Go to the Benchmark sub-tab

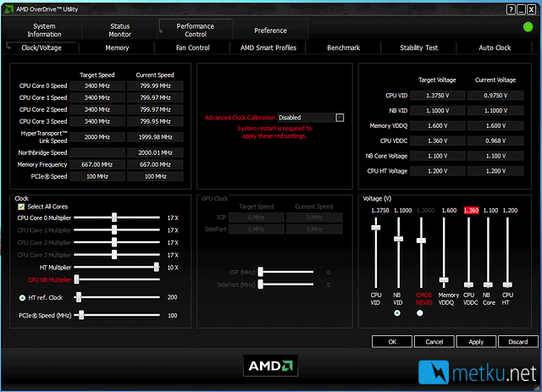tap(343, 47)
